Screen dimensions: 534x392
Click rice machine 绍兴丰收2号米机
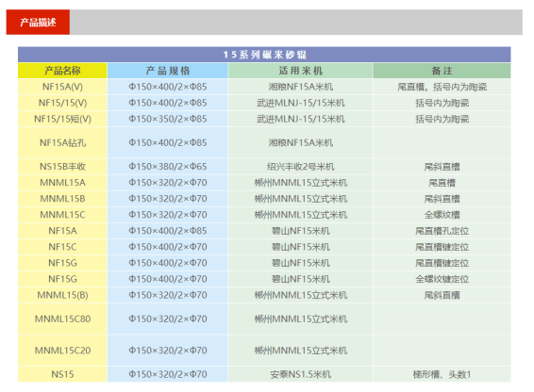pos(300,167)
